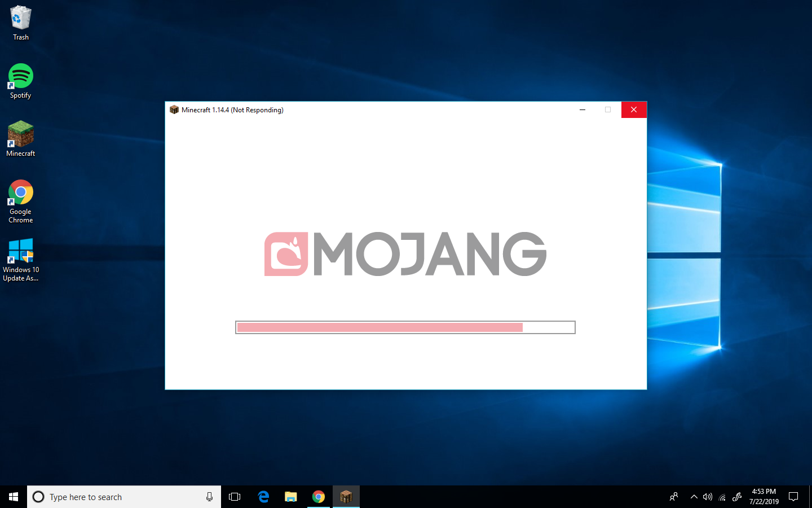812x508 pixels.
Task: Click the Minecraft window's title bar icon
Action: (174, 110)
